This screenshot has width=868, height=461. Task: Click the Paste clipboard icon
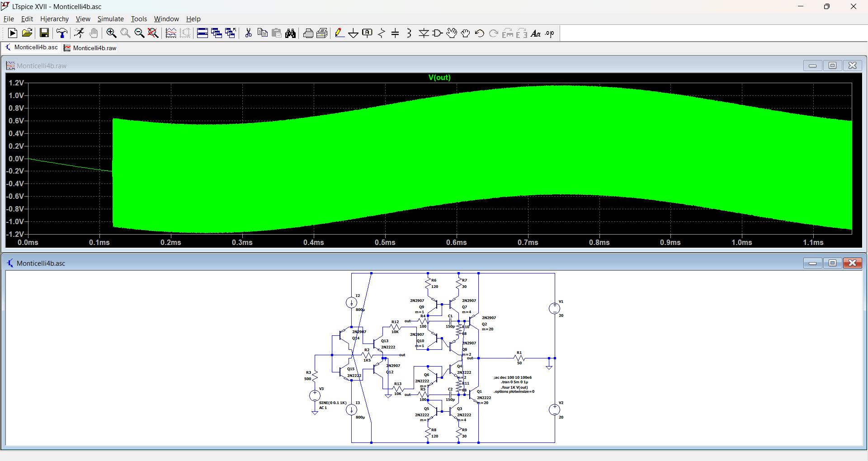click(277, 33)
